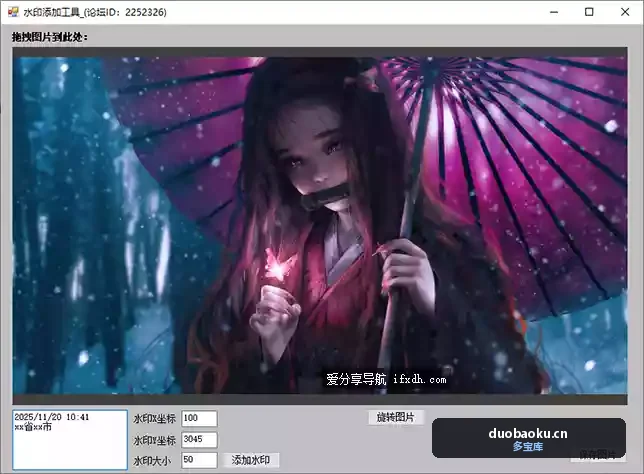This screenshot has width=644, height=474.
Task: Minimize the watermark tool window
Action: point(554,12)
